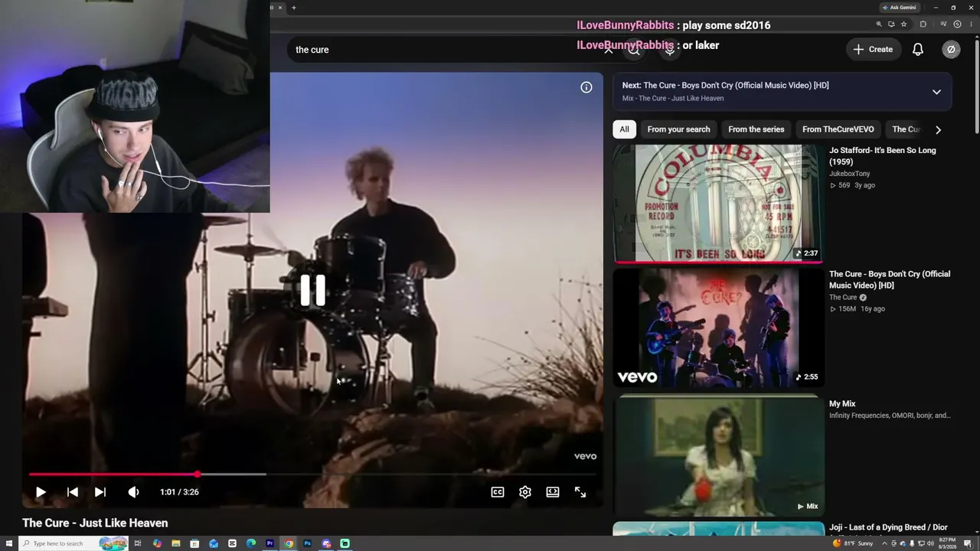The height and width of the screenshot is (551, 980).
Task: Open Chrome three-dot menu
Action: pos(971,24)
